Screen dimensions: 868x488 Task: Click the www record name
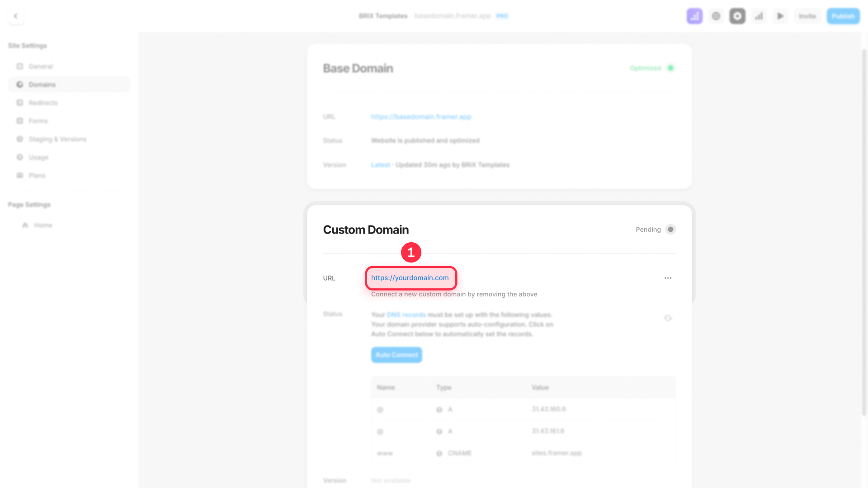385,453
